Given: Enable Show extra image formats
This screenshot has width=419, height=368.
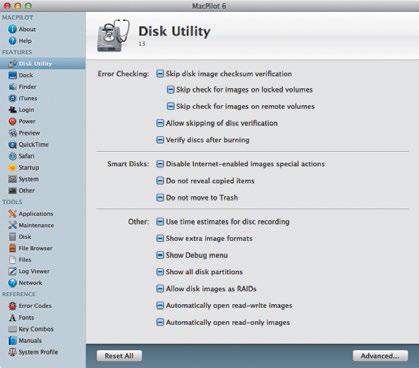Looking at the screenshot, I should pos(160,238).
